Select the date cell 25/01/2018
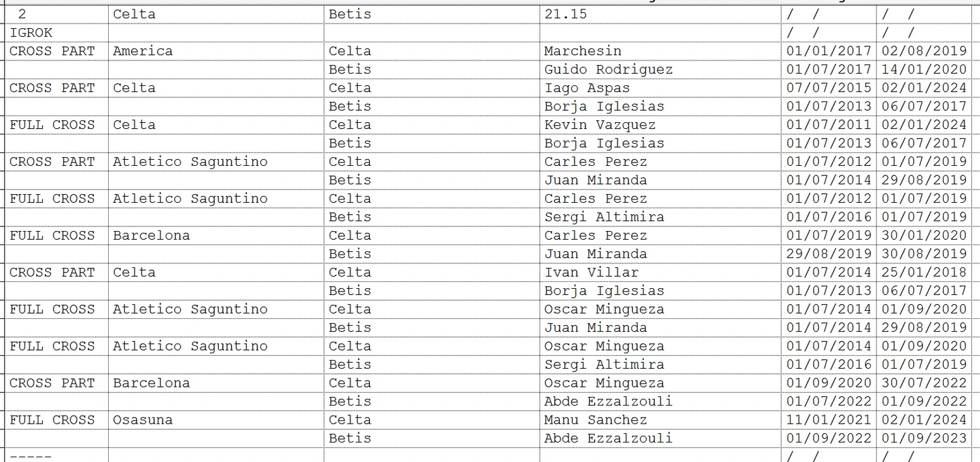Screen dimensions: 980x462 coord(924,273)
